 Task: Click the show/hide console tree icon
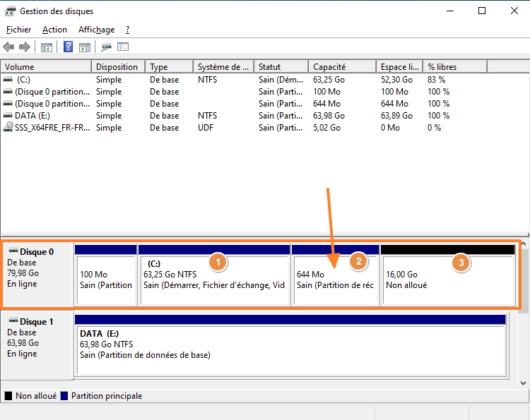tap(47, 47)
